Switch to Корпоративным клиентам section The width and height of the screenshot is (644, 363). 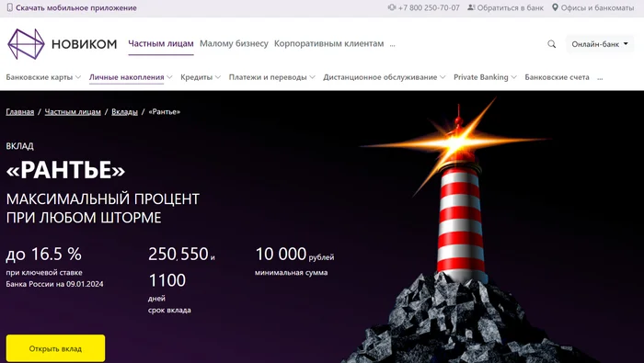pos(329,43)
